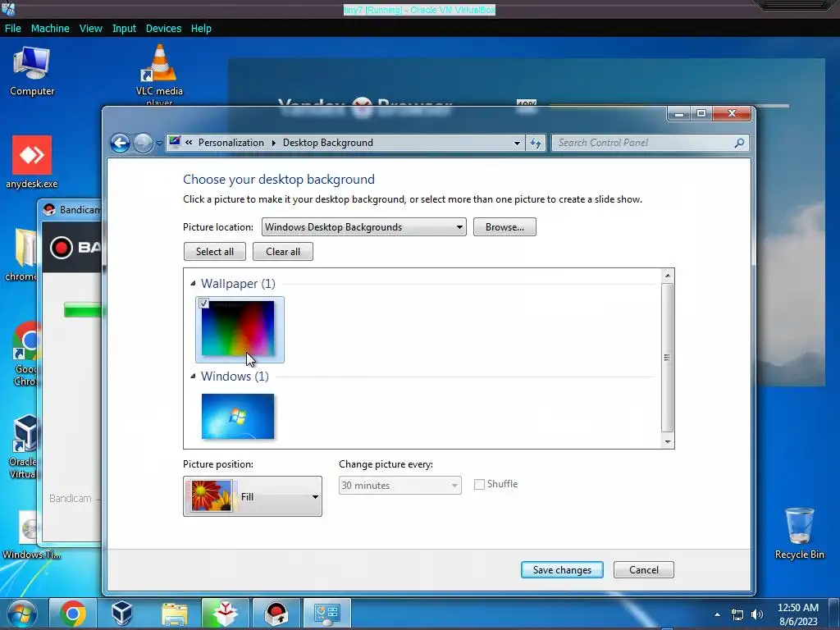The height and width of the screenshot is (630, 840).
Task: Open the anydesk.exe desktop icon
Action: (x=32, y=162)
